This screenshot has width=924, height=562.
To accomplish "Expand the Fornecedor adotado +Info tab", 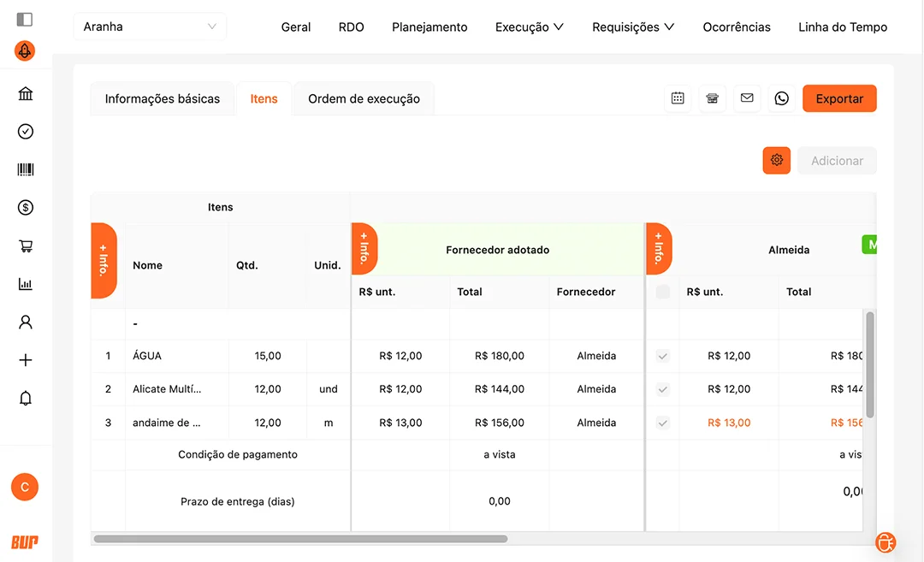I will coord(364,249).
